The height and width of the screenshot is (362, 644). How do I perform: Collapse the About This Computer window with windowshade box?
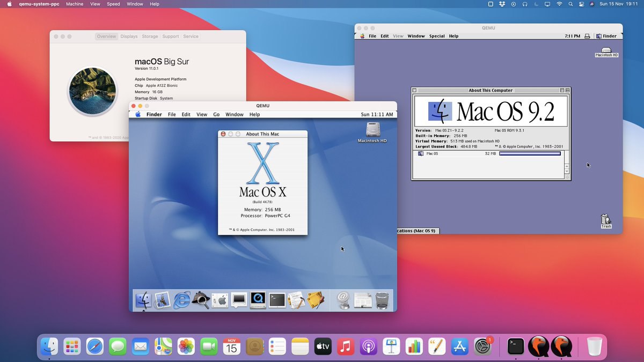(x=568, y=90)
